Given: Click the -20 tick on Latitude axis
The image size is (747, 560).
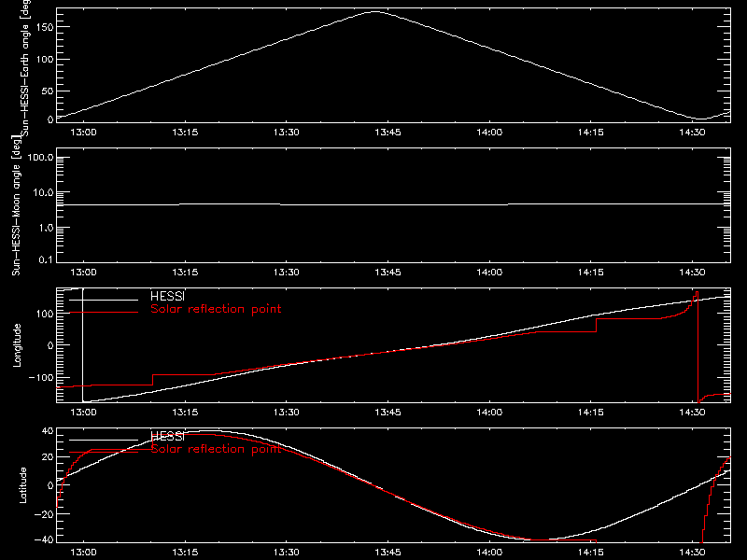Looking at the screenshot, I should tap(44, 514).
